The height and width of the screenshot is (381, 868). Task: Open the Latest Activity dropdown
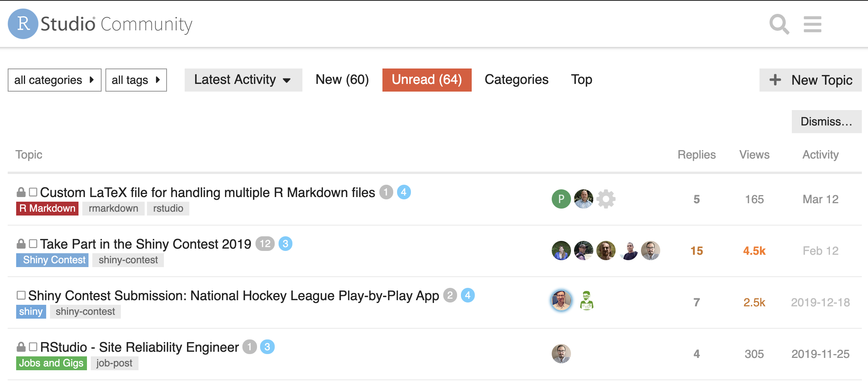[243, 80]
